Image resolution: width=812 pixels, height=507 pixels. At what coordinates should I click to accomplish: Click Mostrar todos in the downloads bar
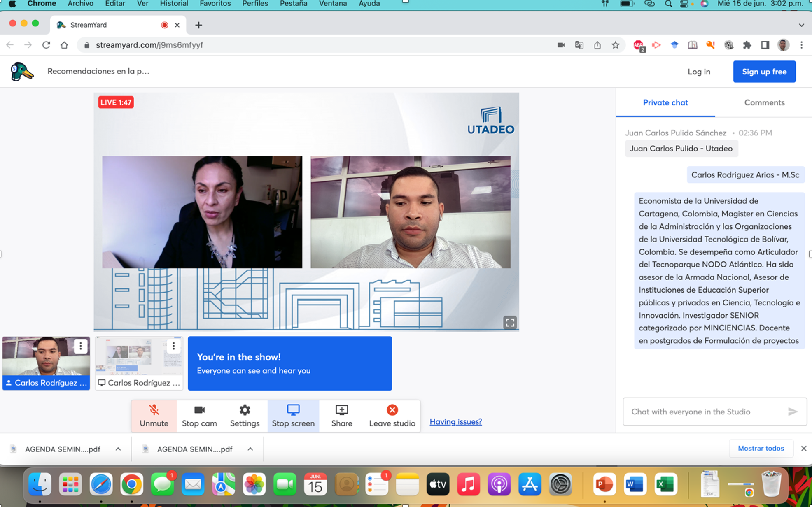pyautogui.click(x=761, y=449)
